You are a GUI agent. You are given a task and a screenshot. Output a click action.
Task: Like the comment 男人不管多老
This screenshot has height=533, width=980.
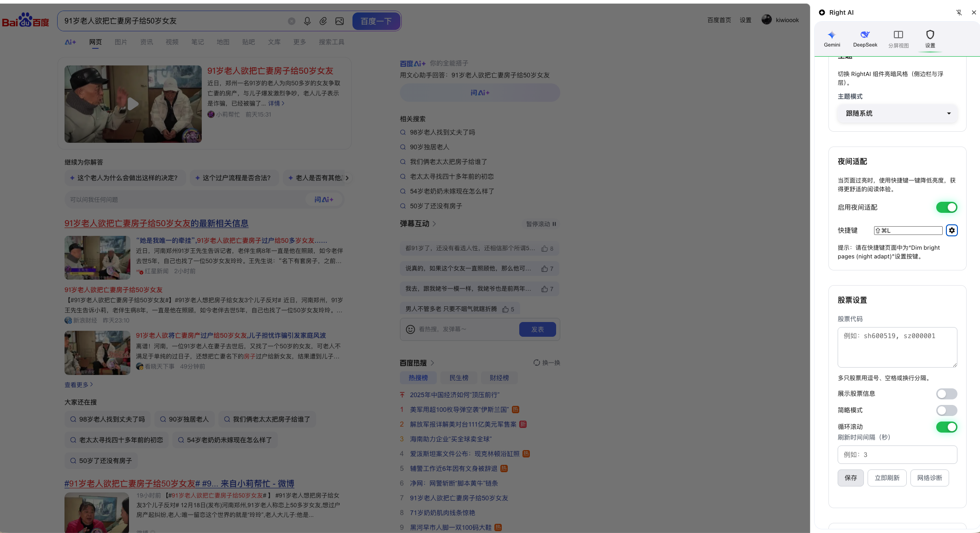[x=508, y=309]
